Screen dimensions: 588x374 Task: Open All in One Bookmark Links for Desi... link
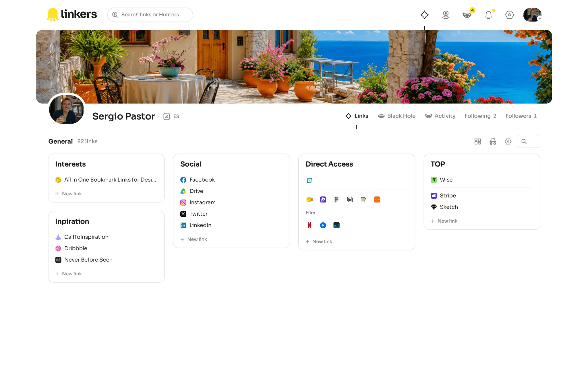(x=106, y=180)
